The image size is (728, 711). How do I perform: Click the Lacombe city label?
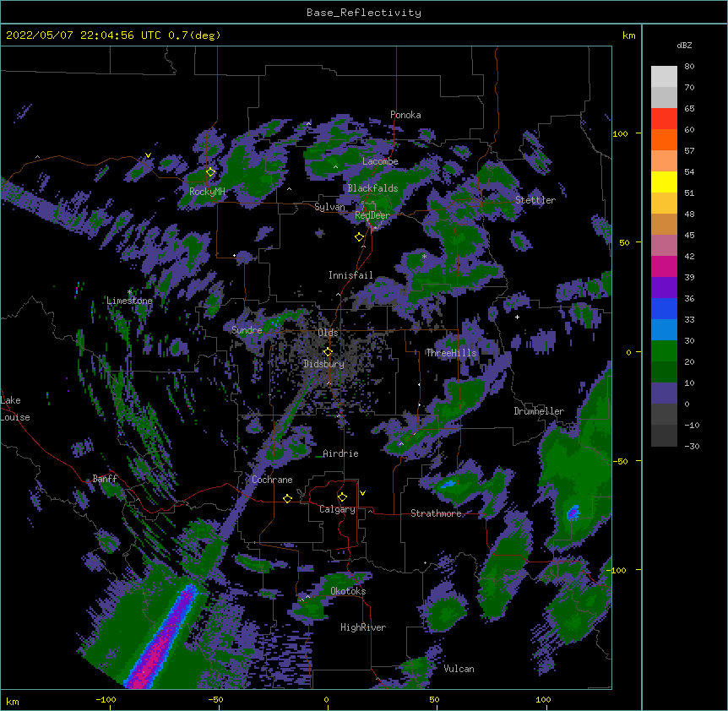(x=380, y=161)
